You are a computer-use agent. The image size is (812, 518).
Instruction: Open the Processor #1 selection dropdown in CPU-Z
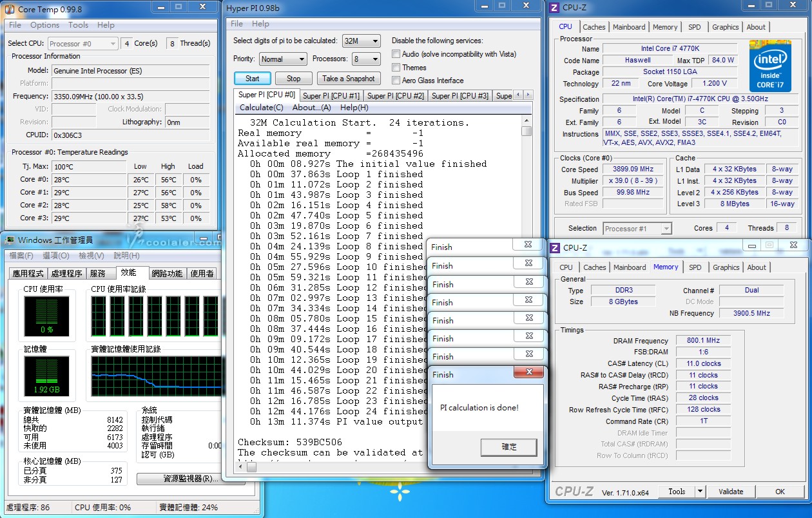pos(637,229)
